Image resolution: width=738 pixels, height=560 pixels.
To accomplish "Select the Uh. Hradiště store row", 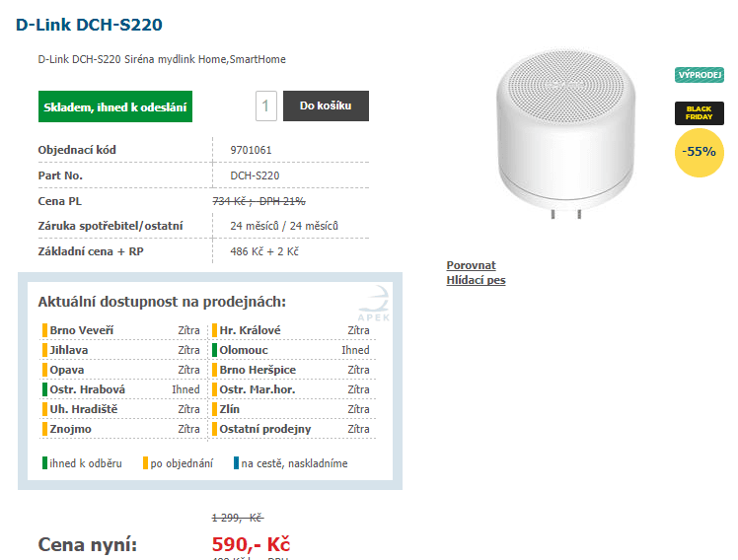I will coord(121,409).
